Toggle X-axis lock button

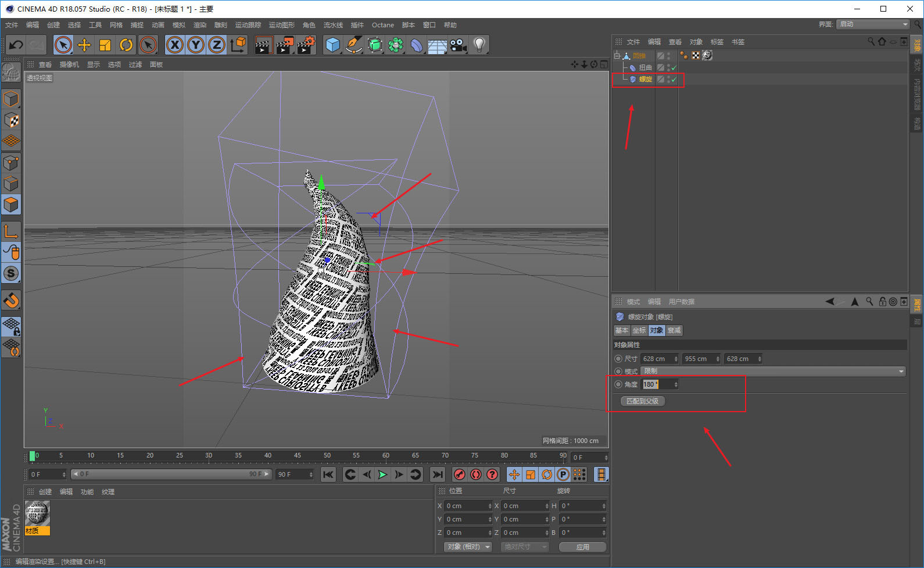point(174,45)
